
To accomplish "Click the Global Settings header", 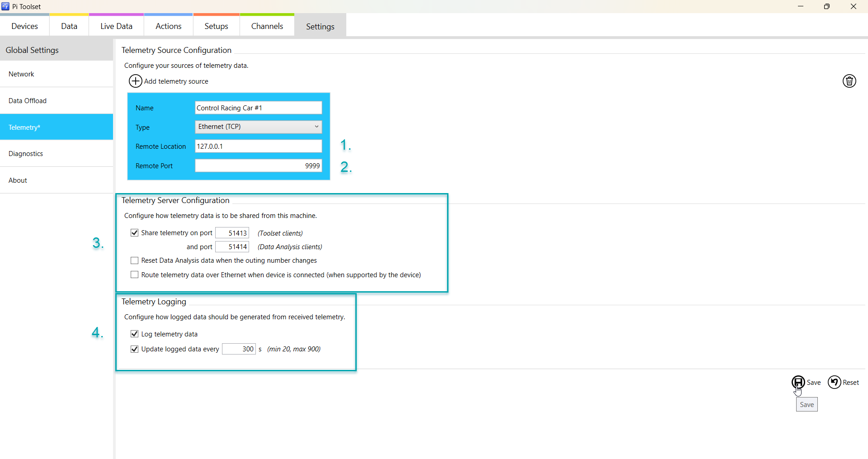I will 57,50.
